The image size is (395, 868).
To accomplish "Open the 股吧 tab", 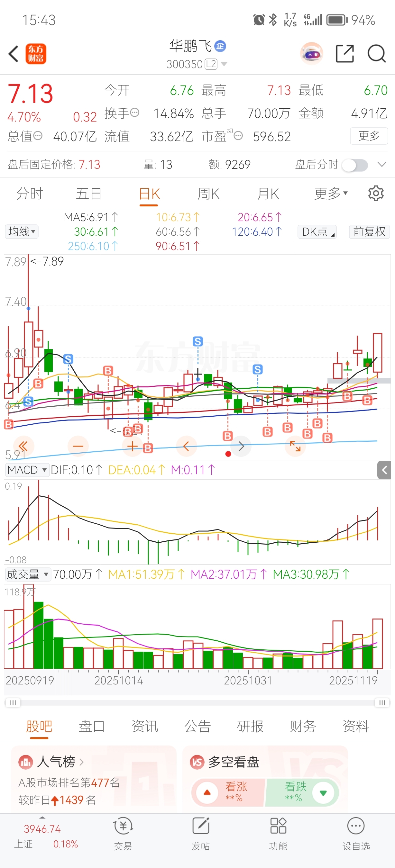I will coord(39,727).
